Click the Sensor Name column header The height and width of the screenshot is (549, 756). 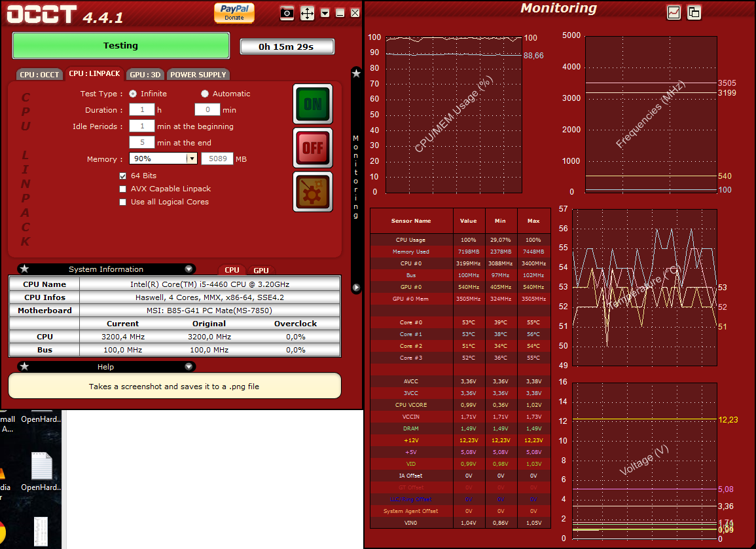pyautogui.click(x=411, y=221)
